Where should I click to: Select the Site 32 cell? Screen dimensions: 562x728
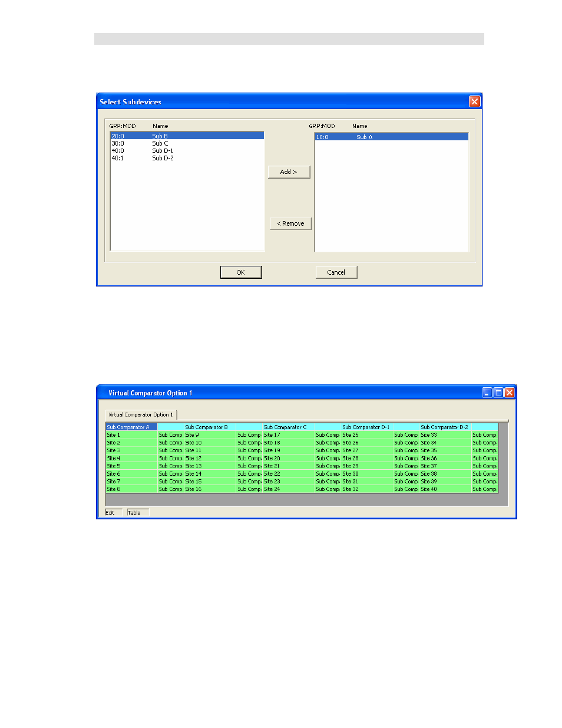pos(367,489)
